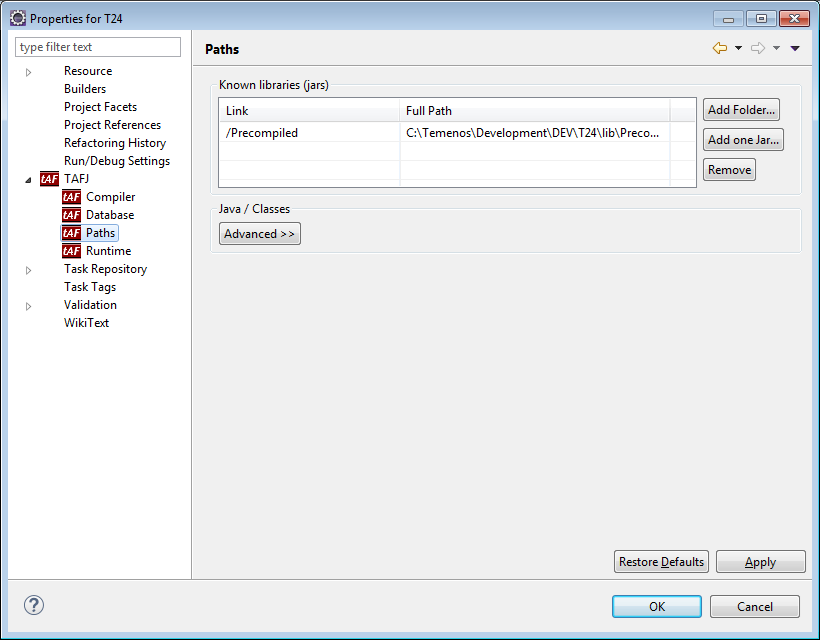The height and width of the screenshot is (640, 820).
Task: Select Project Facets in the tree
Action: pos(100,107)
